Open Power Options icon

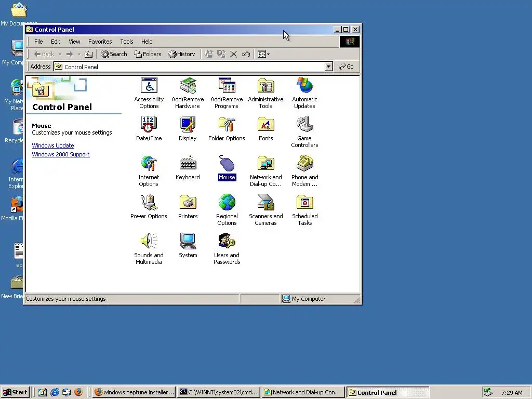click(x=149, y=207)
